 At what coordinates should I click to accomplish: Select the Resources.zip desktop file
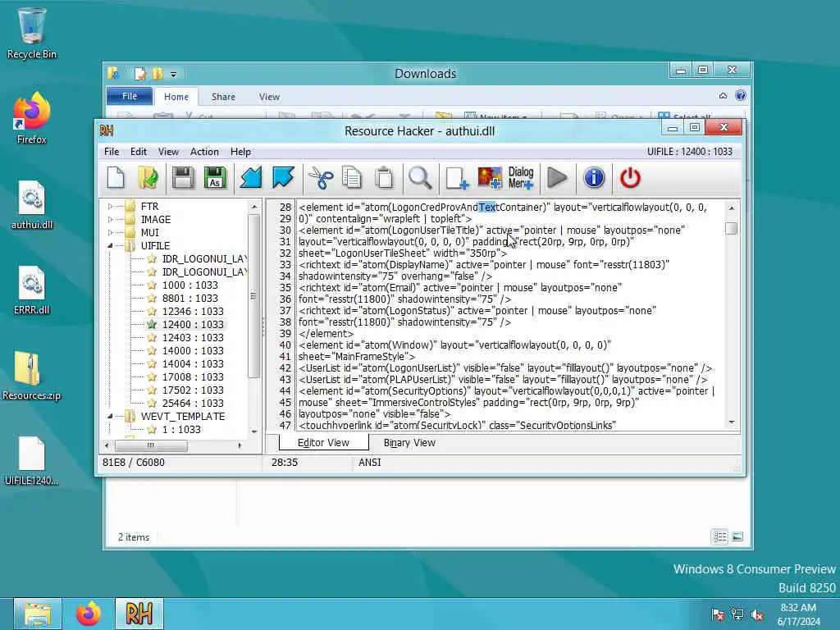pos(32,376)
